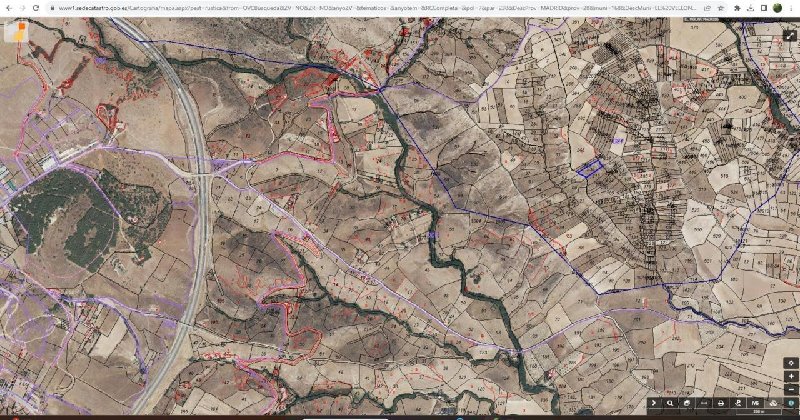Print the map using the printer icon
This screenshot has width=800, height=420.
point(721,403)
